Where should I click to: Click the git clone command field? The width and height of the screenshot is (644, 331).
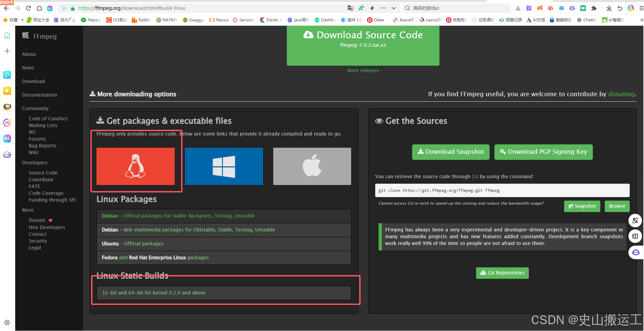502,190
